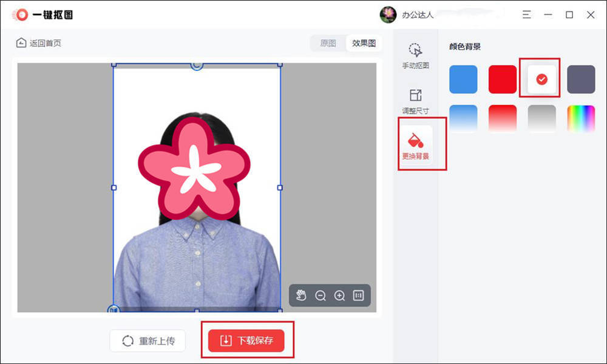Open the hamburger menu near window controls
The width and height of the screenshot is (607, 364).
(x=526, y=15)
